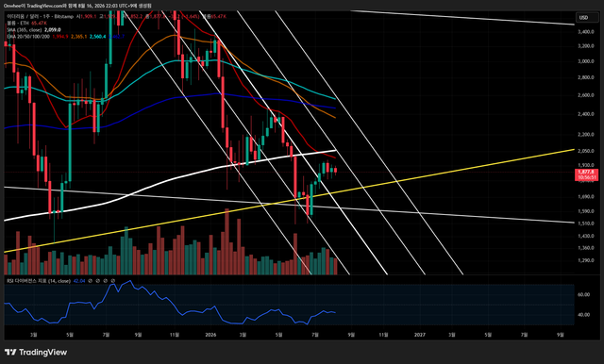Screen dimensions: 604x364
Task: Click the 2,600.0 price axis label
Action: pos(585,95)
